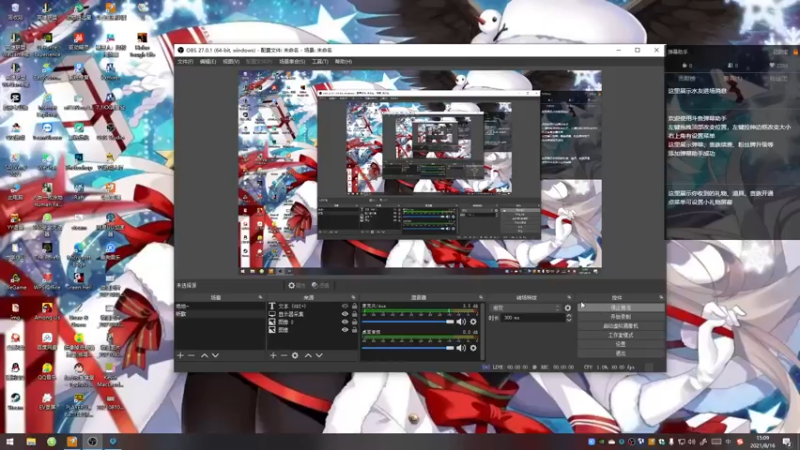Click 开始录制 to start recording
Viewport: 800px width, 450px height.
[x=621, y=317]
